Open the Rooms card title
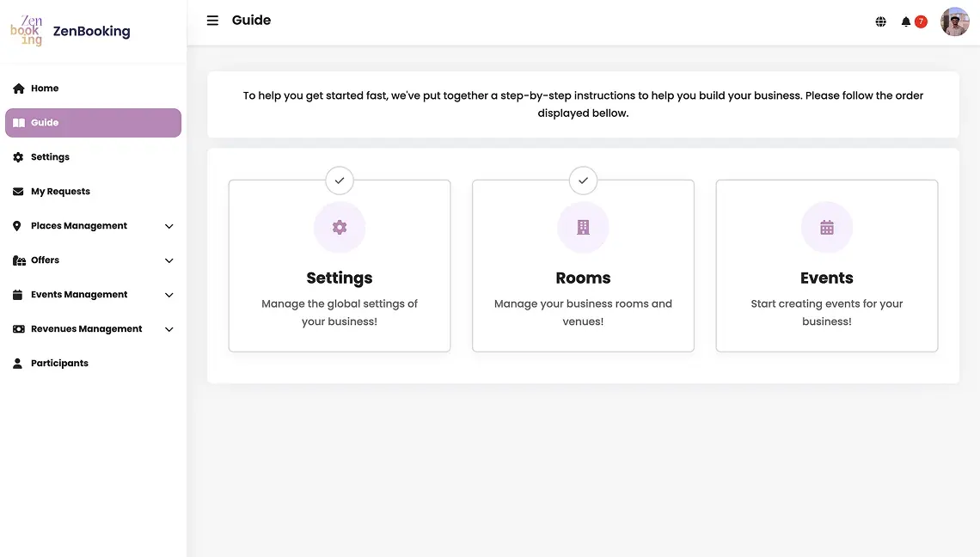Screen dimensions: 980x557 583,278
